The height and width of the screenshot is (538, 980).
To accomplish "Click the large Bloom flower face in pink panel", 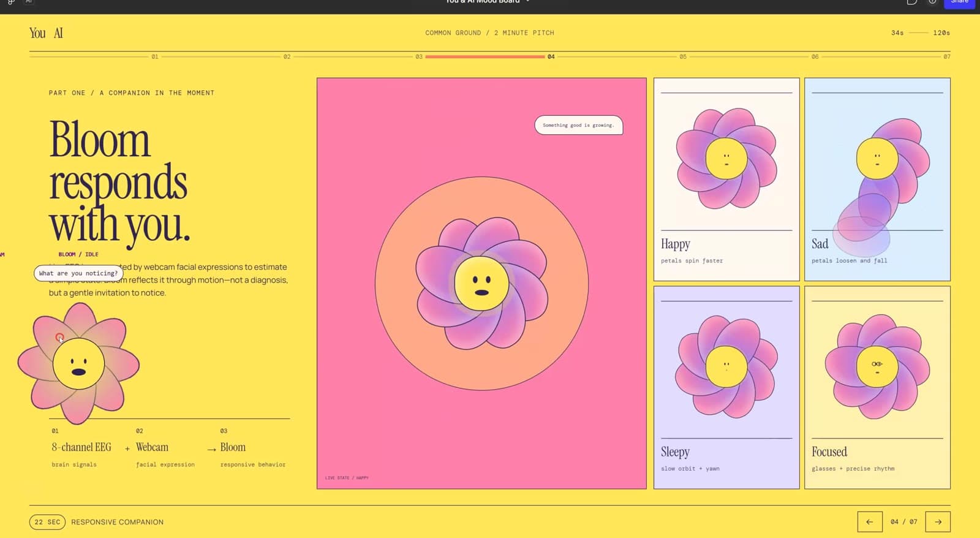I will click(482, 283).
